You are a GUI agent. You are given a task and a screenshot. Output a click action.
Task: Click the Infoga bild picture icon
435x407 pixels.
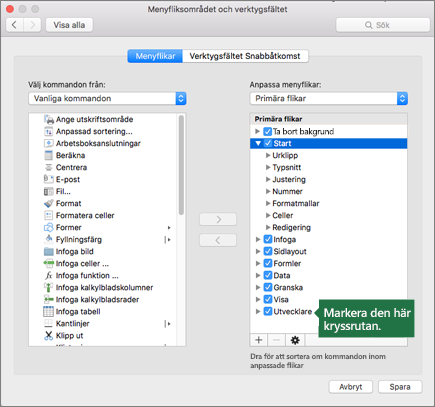point(49,251)
